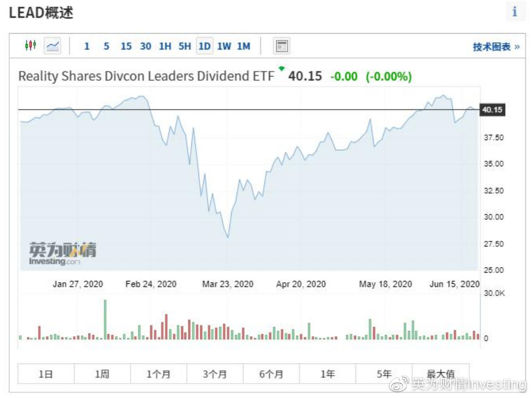Viewport: 532px width, 398px height.
Task: Set chart interval to 5 minutes
Action: point(107,46)
